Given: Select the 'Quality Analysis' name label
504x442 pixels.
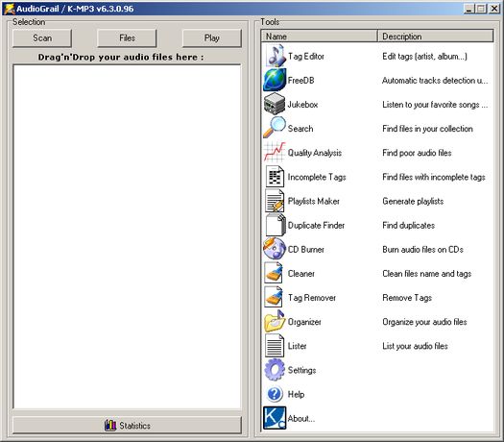Looking at the screenshot, I should point(314,153).
